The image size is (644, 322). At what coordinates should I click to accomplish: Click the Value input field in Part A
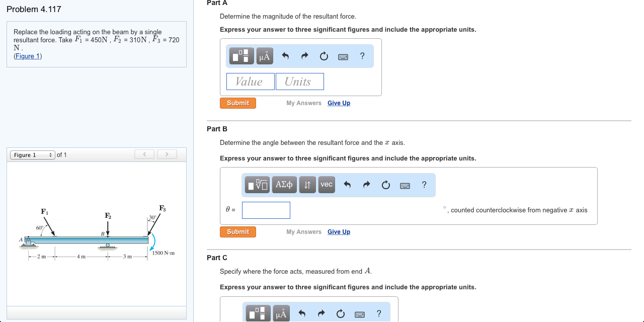pyautogui.click(x=250, y=81)
